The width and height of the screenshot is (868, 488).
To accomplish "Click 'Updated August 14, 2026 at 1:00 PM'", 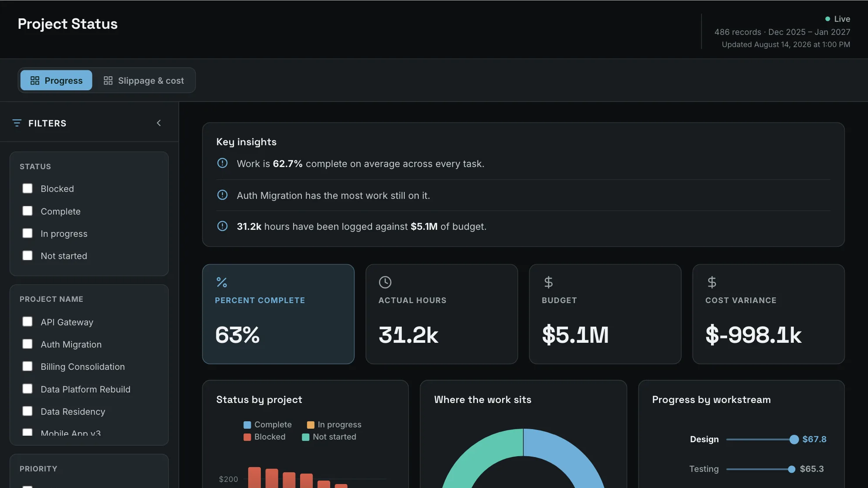I will (x=786, y=44).
